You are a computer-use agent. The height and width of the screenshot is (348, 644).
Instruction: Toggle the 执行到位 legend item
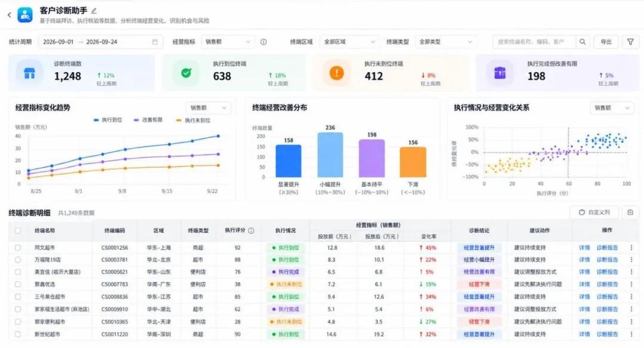point(108,120)
